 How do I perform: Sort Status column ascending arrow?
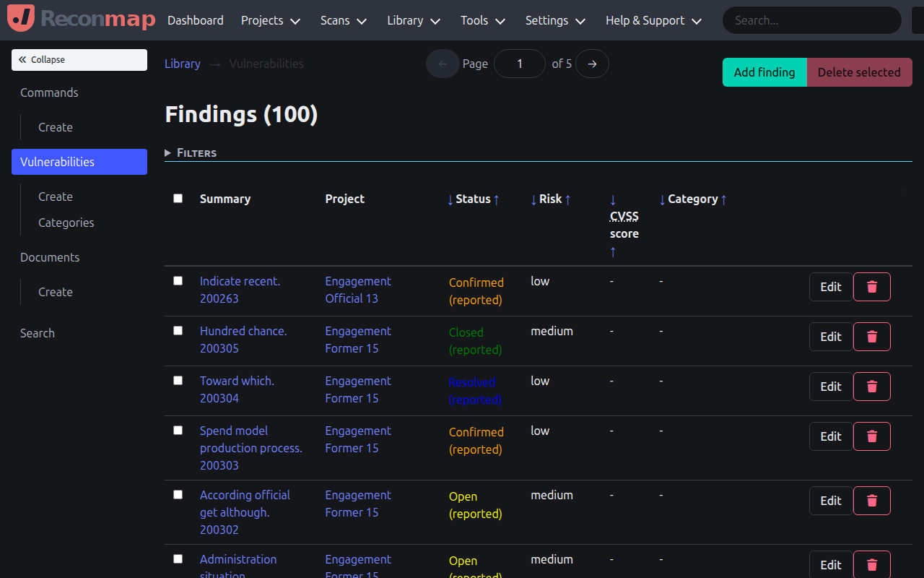coord(496,199)
